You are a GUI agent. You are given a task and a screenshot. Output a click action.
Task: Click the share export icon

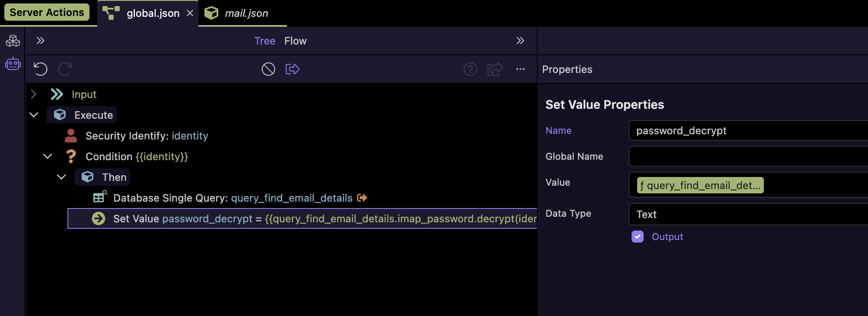pyautogui.click(x=495, y=69)
